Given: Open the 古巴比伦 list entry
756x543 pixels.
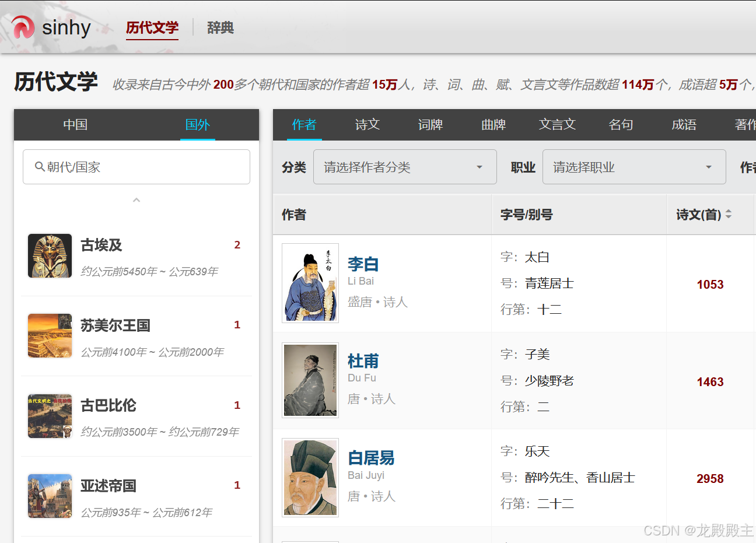Looking at the screenshot, I should [x=136, y=416].
